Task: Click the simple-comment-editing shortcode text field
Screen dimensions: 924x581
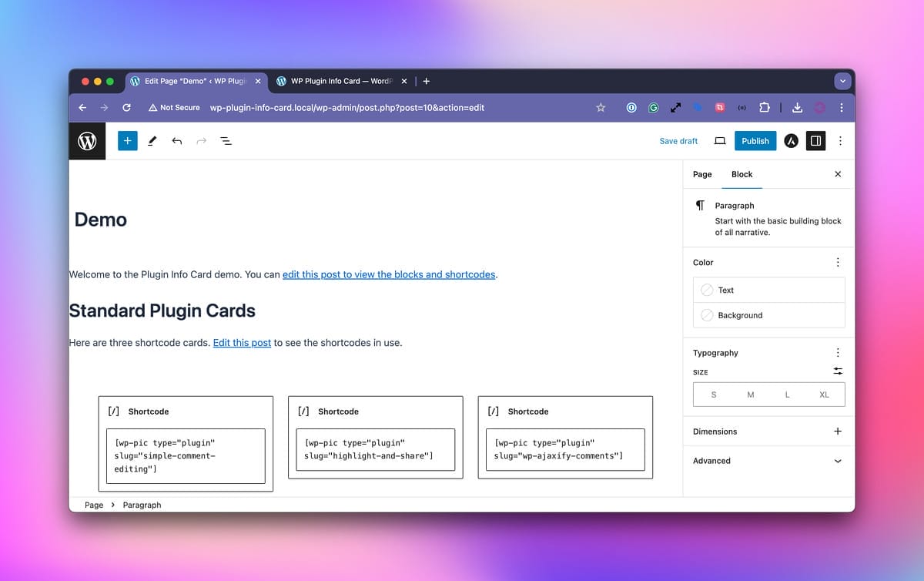Action: pyautogui.click(x=186, y=455)
